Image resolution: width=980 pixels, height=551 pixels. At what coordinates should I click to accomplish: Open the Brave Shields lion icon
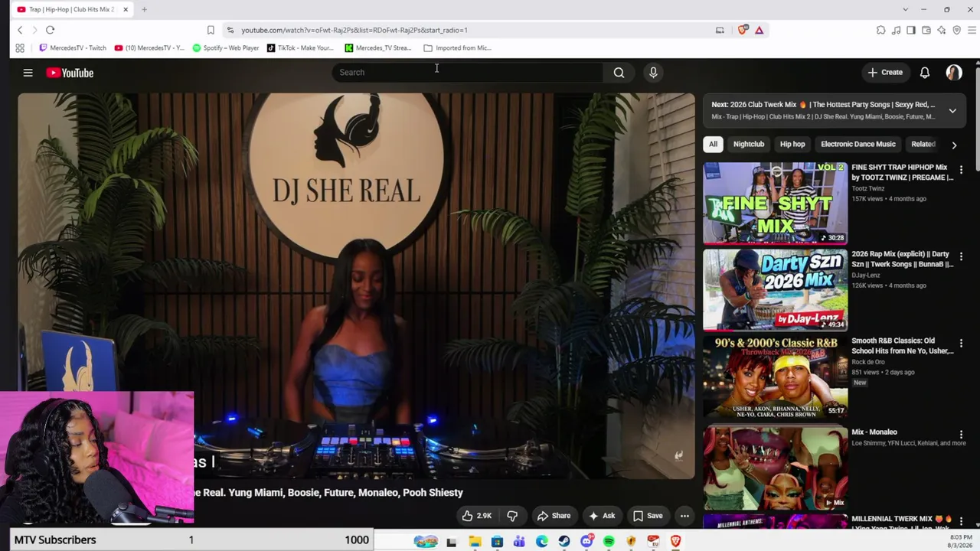(x=743, y=30)
